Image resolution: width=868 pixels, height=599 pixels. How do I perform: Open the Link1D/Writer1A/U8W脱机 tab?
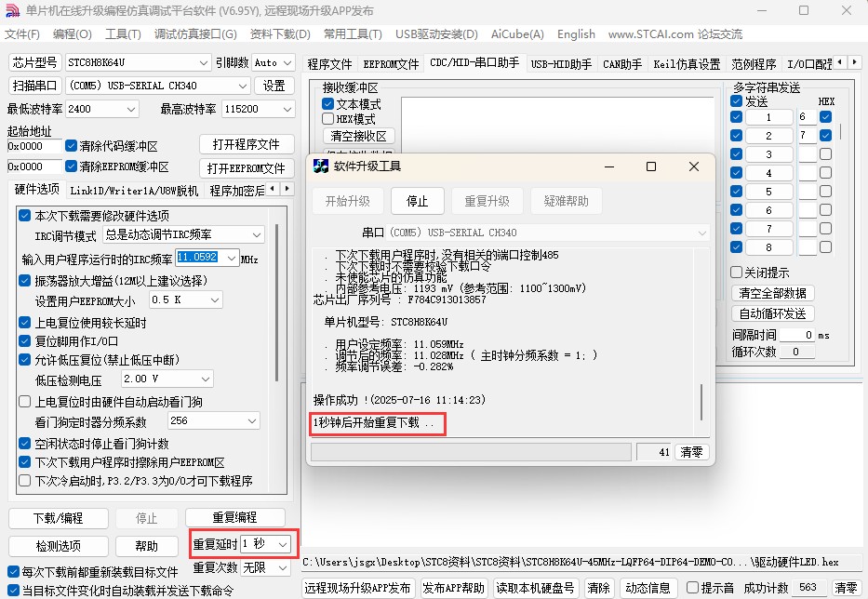134,191
